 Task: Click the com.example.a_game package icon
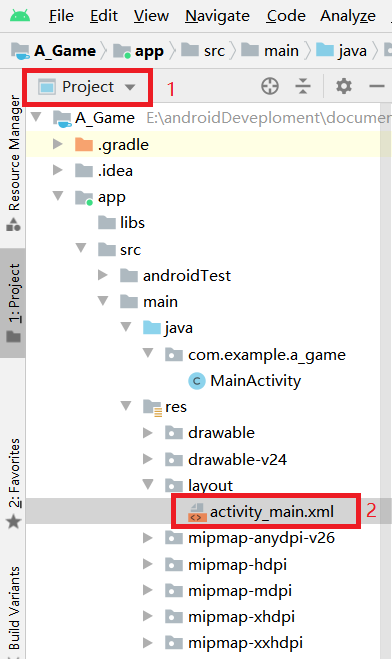[x=174, y=354]
